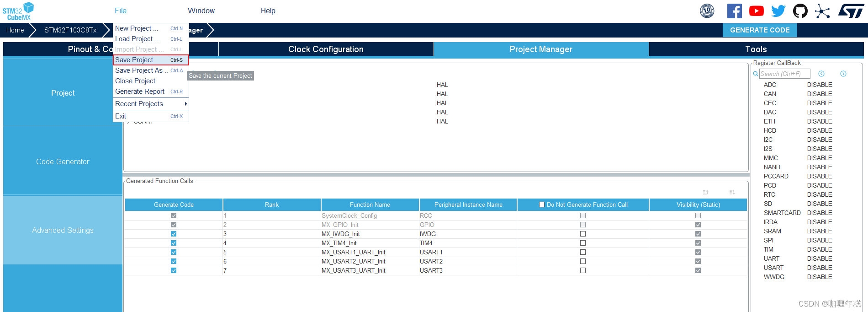Switch to the Project Manager tab
868x312 pixels.
point(541,49)
